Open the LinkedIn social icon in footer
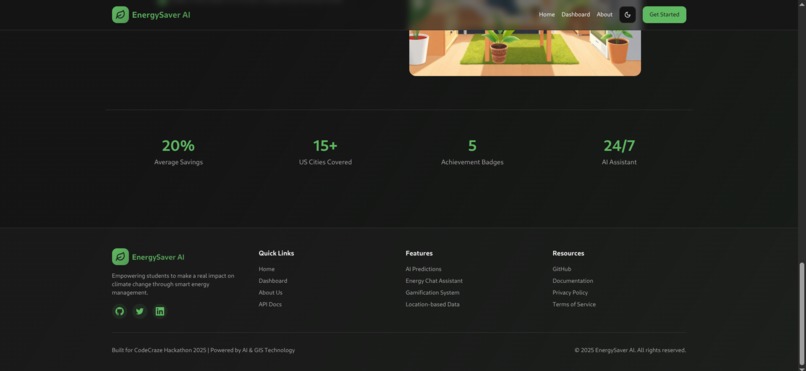The height and width of the screenshot is (371, 806). coord(160,311)
